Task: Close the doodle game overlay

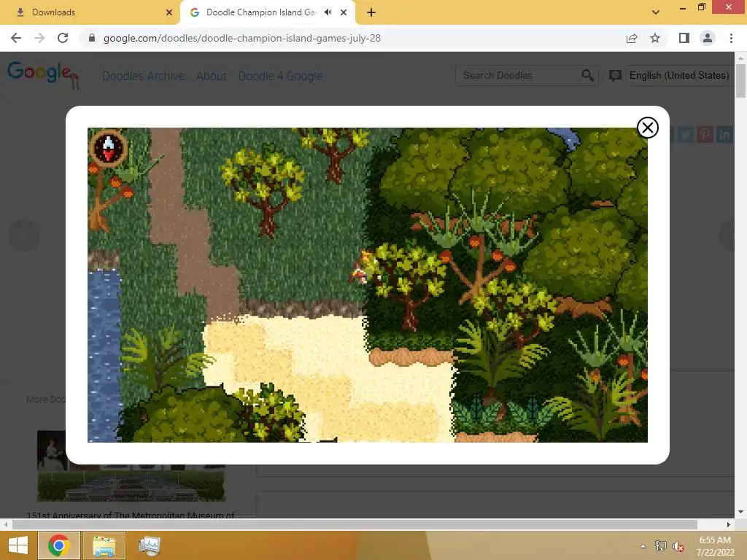Action: 648,128
